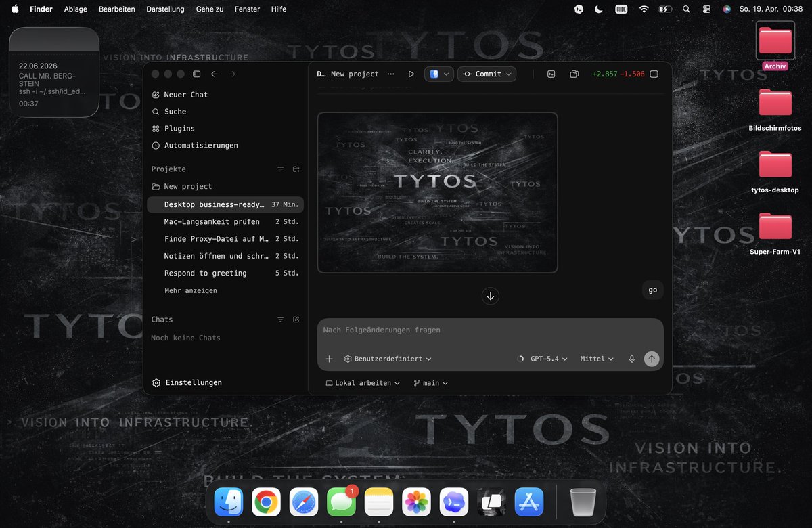Open the Lokal arbeiten dropdown

coord(363,383)
